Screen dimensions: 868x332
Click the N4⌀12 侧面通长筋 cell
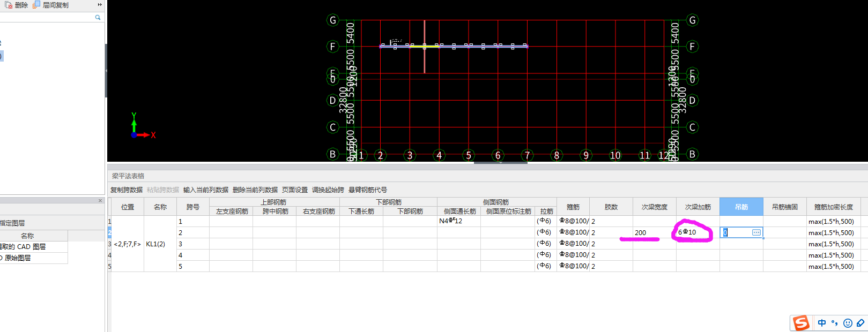click(x=459, y=221)
